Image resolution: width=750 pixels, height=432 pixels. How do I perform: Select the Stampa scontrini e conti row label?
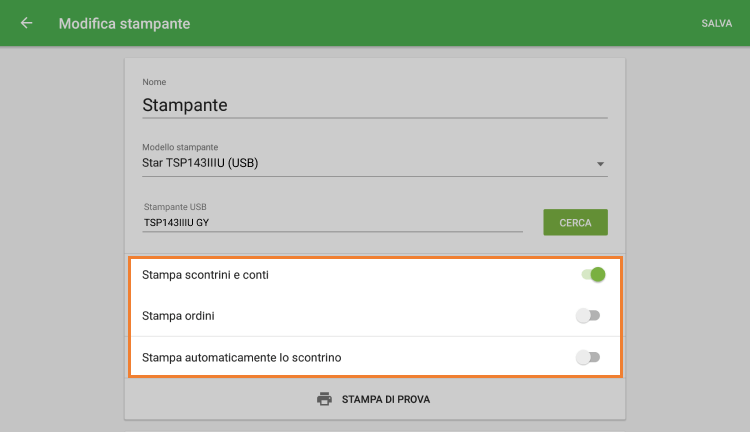click(x=205, y=274)
